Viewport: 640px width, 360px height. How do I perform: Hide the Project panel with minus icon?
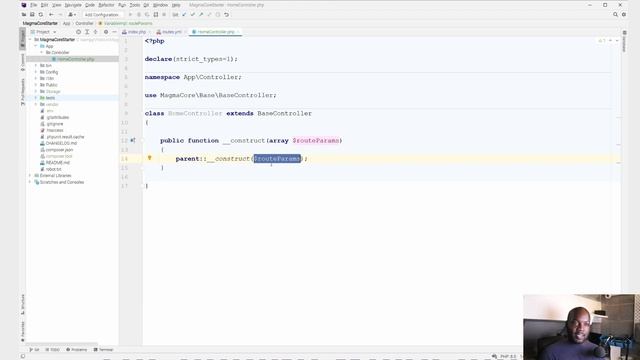[115, 32]
